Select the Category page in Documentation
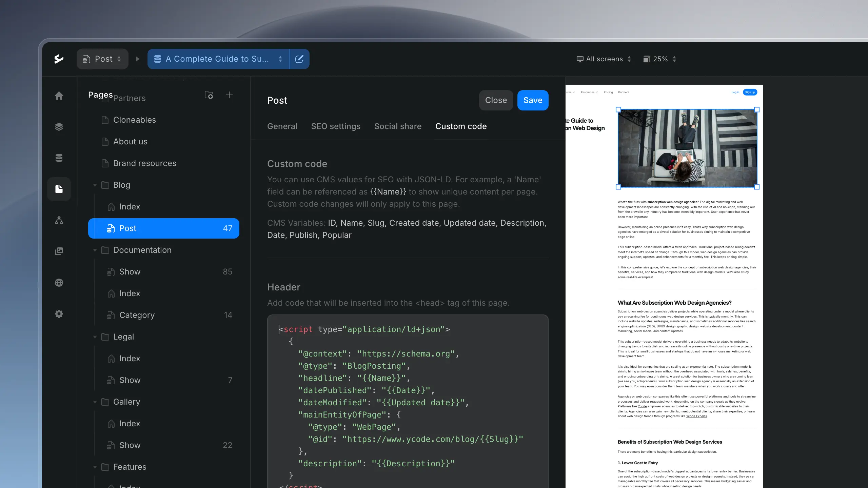868x488 pixels. 137,315
